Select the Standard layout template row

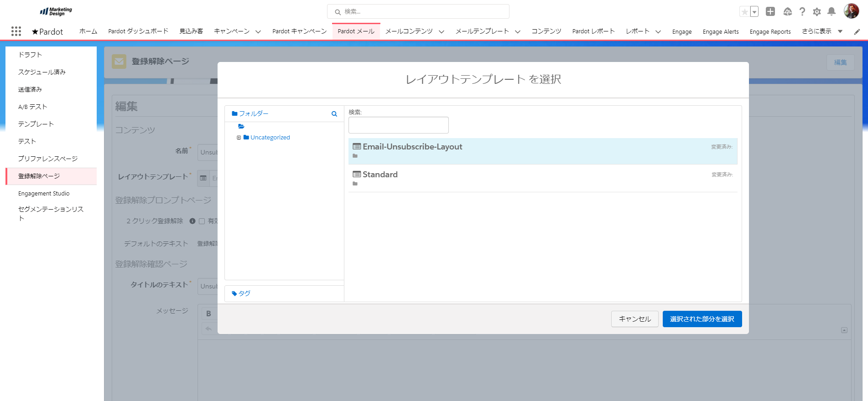542,178
